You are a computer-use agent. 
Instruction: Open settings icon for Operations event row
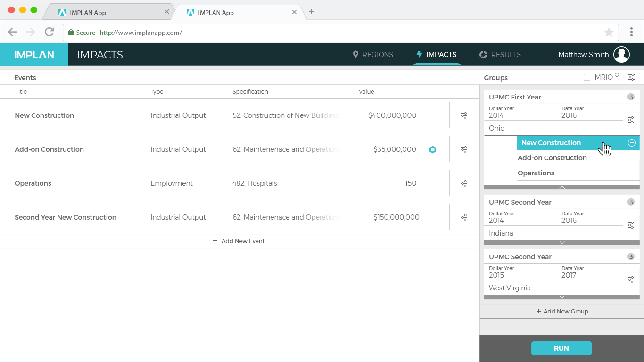464,183
